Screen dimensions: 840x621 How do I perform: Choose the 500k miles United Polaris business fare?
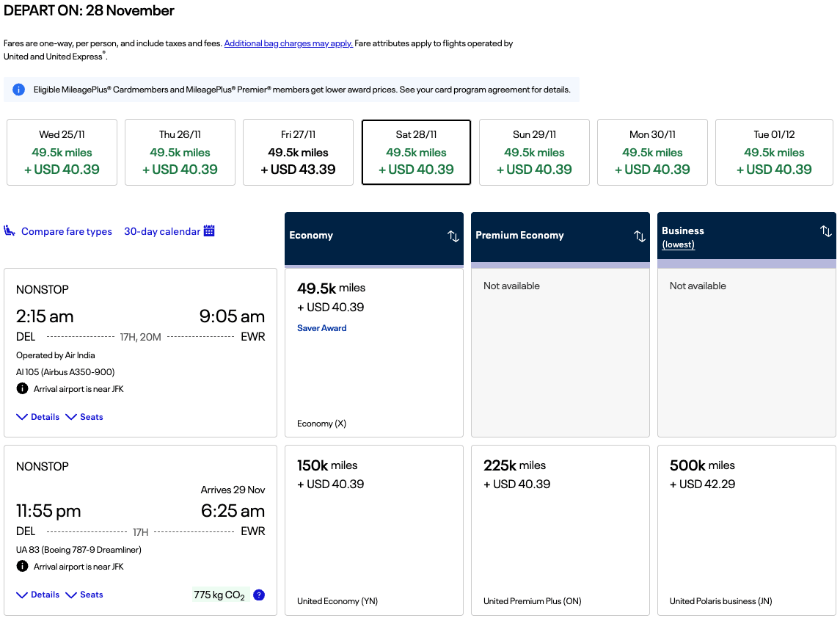coord(747,531)
